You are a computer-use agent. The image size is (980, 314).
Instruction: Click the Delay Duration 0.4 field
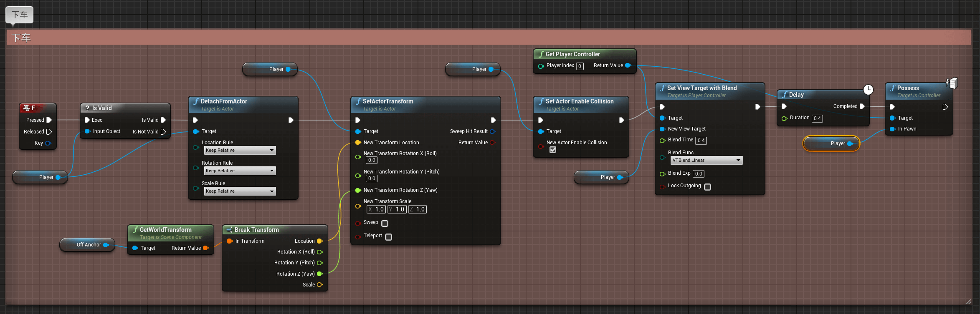tap(817, 118)
